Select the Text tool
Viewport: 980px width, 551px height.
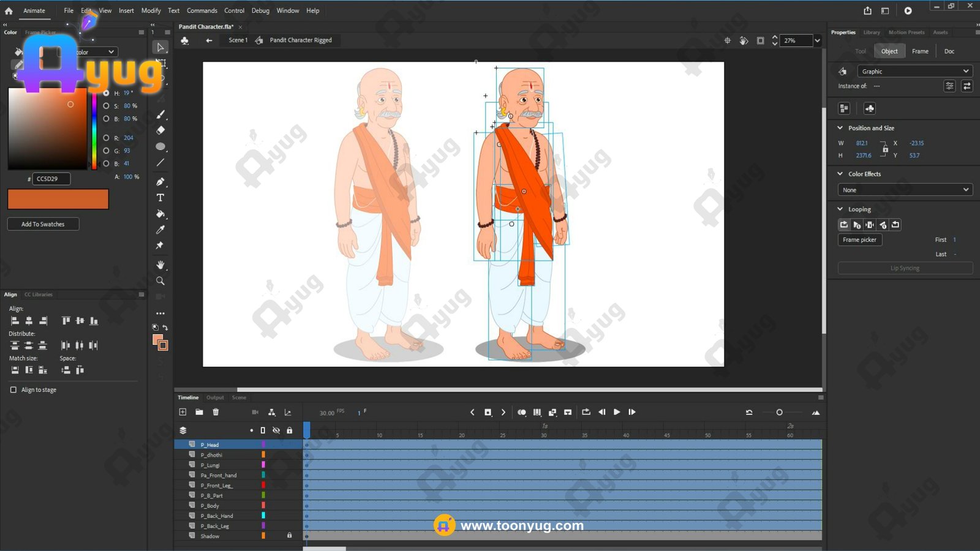click(160, 198)
